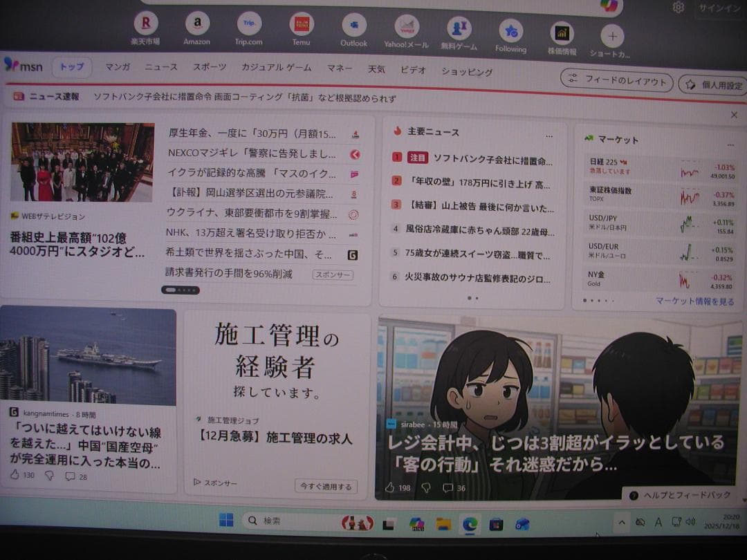The width and height of the screenshot is (747, 560).
Task: Click the news carousel pagination dots
Action: coord(181,290)
